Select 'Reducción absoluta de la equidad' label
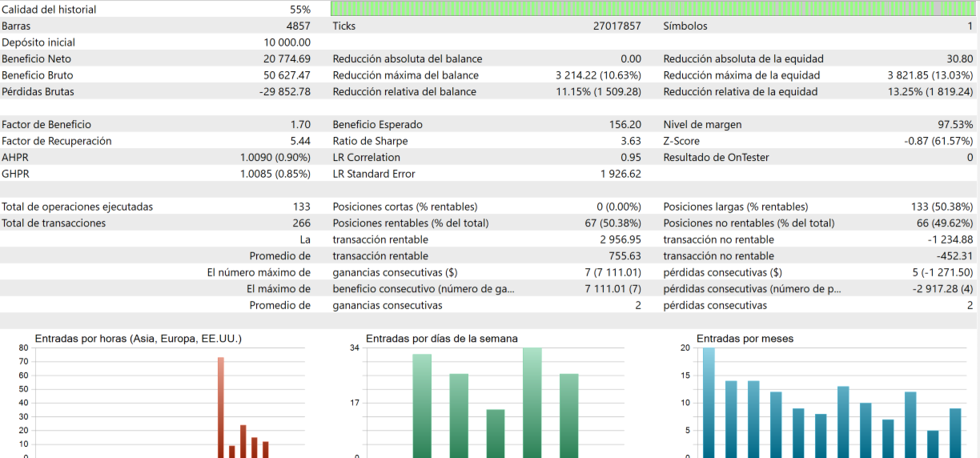The height and width of the screenshot is (458, 980). click(x=744, y=58)
